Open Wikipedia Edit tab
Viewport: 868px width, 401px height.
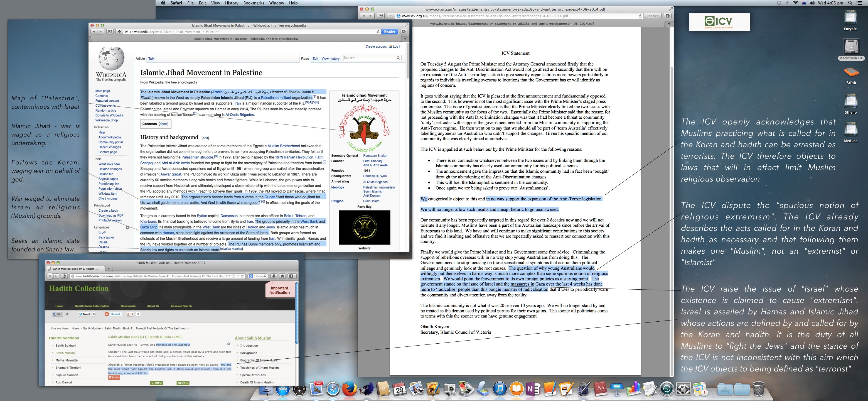pos(315,58)
